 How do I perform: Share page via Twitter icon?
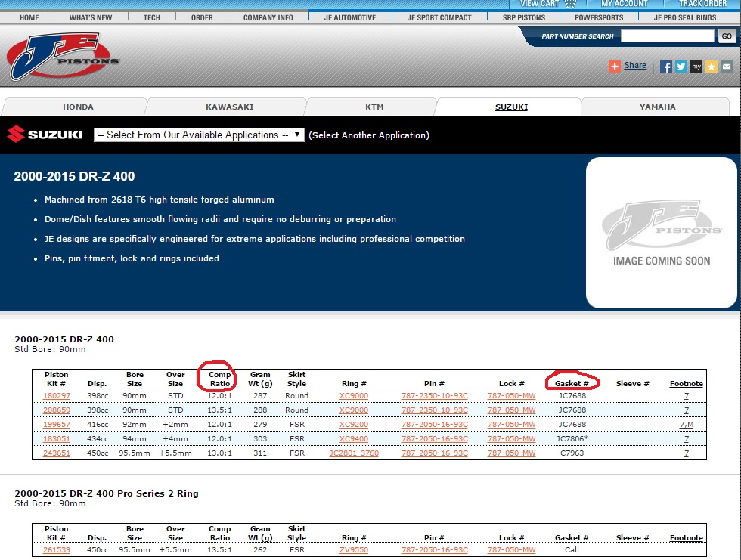(681, 67)
